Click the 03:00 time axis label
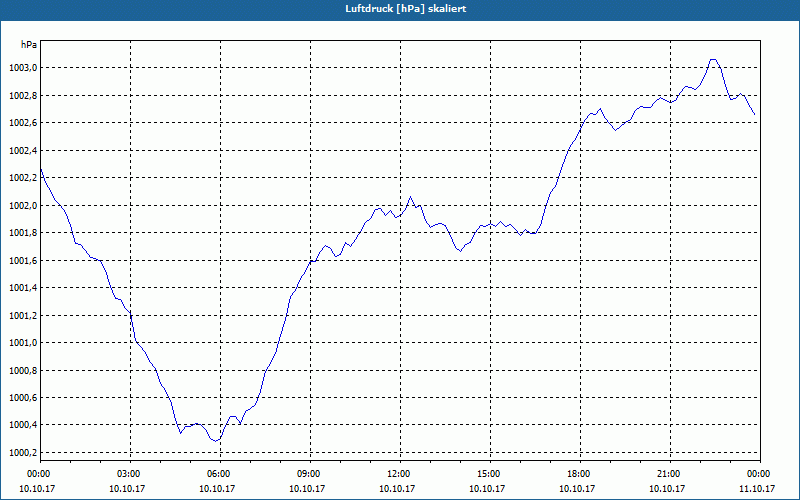Viewport: 800px width, 500px height. (131, 474)
